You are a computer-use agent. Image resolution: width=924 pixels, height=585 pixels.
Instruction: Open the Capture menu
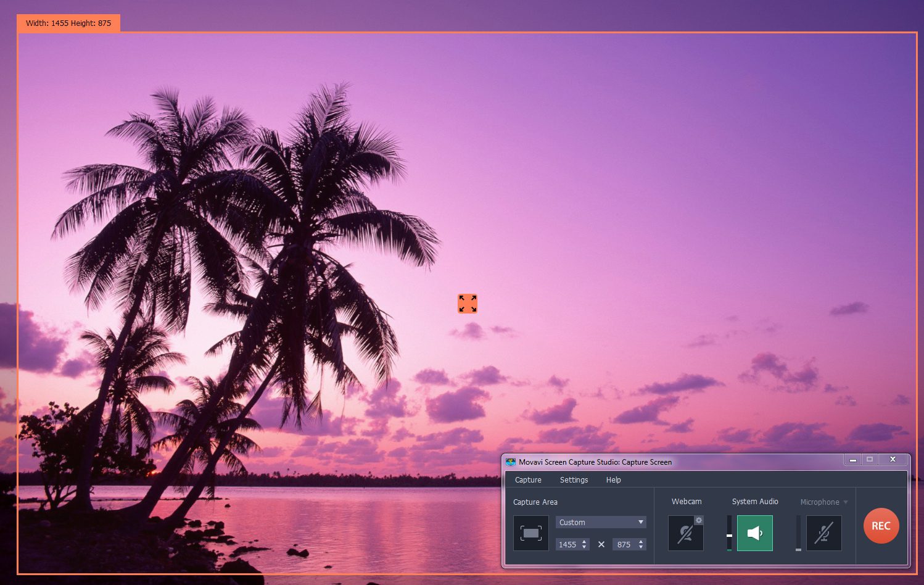click(x=528, y=479)
